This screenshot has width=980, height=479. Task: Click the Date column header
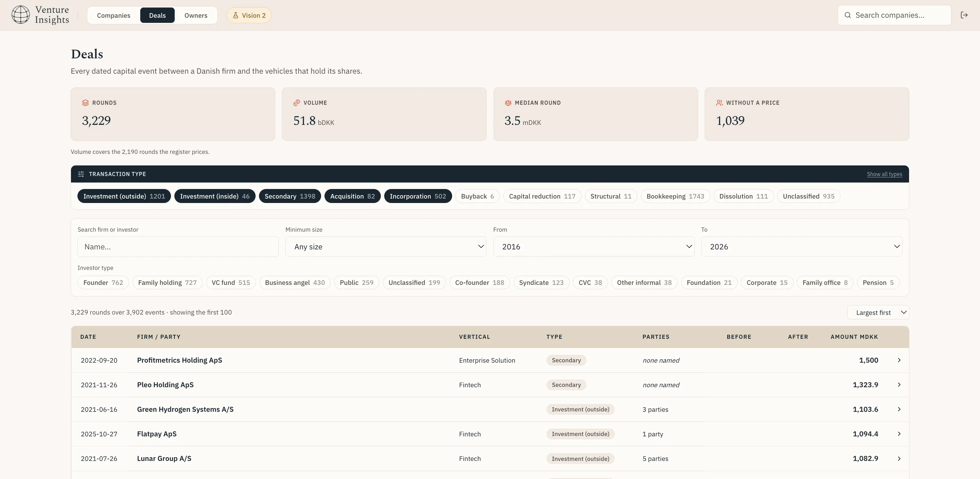88,337
